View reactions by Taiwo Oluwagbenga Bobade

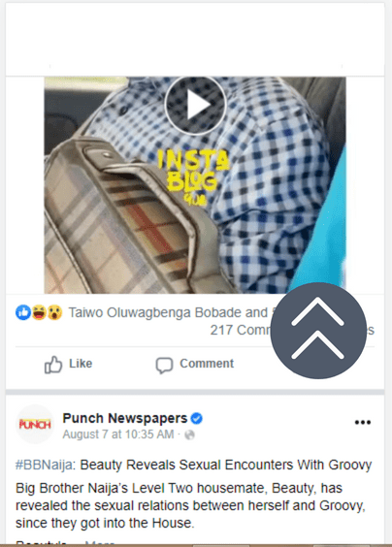tap(168, 312)
